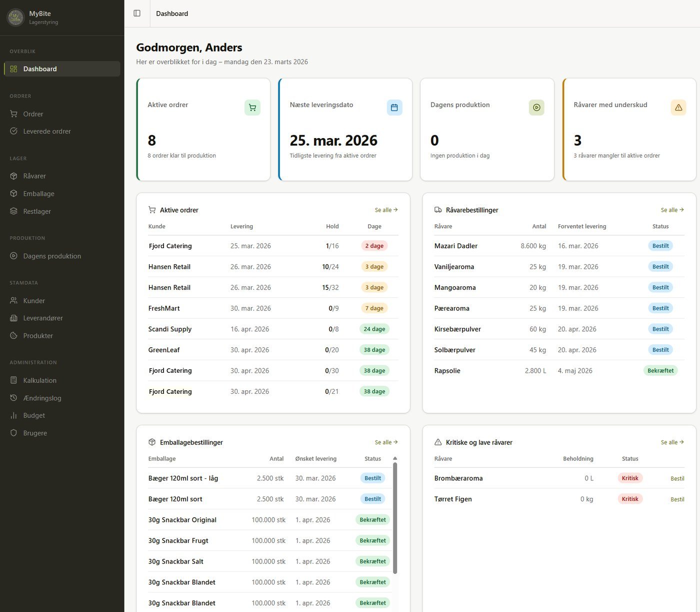Click the Emballagebestillinger list scrollbar

click(395, 518)
